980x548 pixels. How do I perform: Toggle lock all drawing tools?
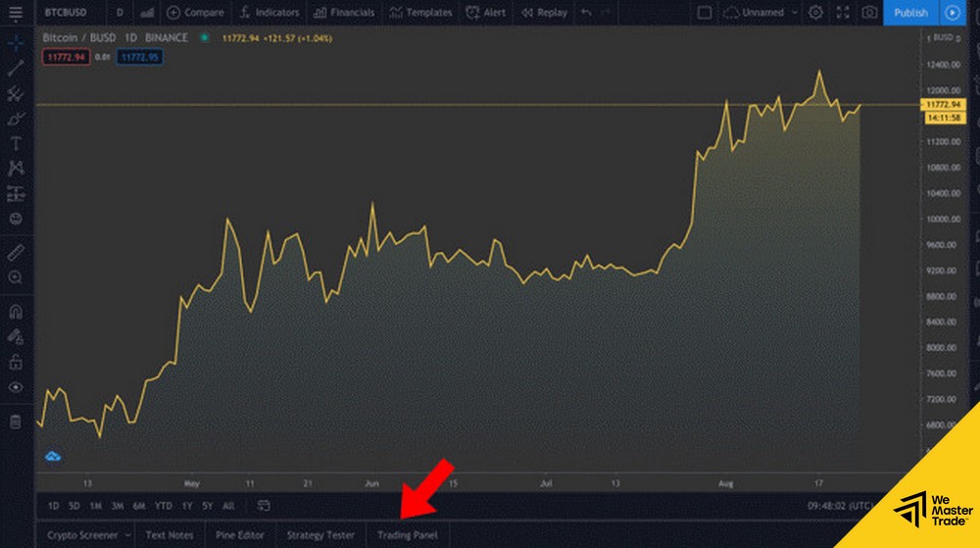(16, 362)
